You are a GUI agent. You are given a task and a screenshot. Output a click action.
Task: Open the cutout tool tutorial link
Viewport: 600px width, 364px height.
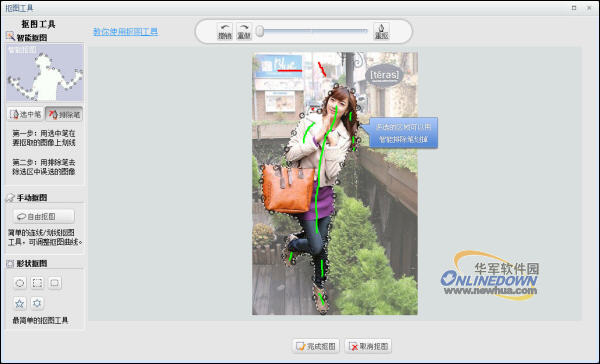point(125,31)
